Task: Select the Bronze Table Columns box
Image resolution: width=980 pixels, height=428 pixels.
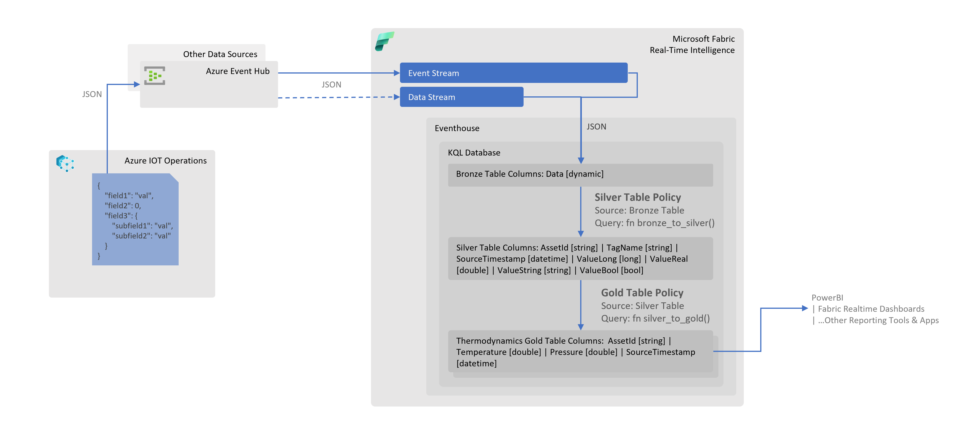Action: click(580, 175)
